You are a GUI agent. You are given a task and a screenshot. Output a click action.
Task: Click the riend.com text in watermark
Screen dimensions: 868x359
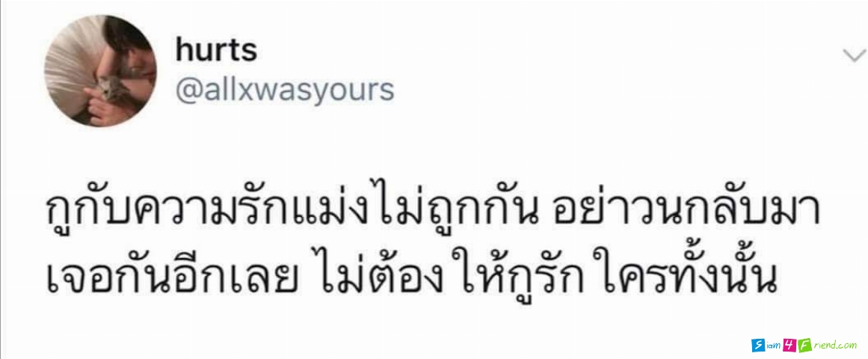click(835, 346)
